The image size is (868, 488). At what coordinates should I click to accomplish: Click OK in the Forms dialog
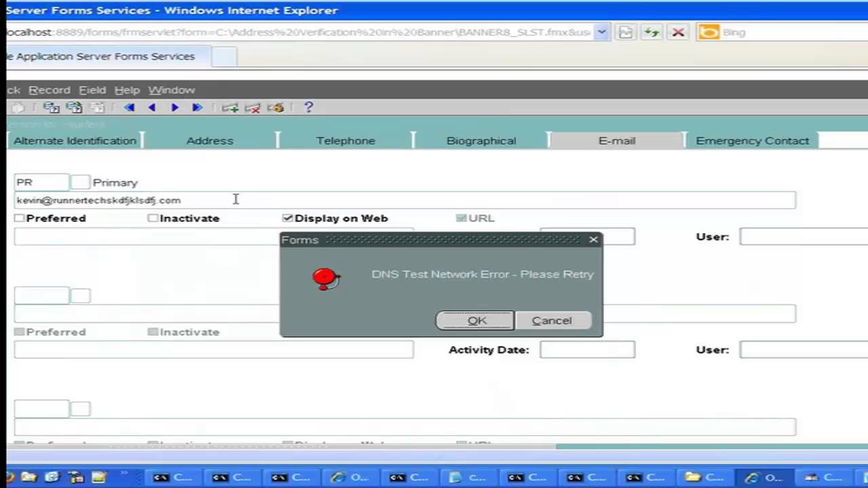pyautogui.click(x=475, y=321)
